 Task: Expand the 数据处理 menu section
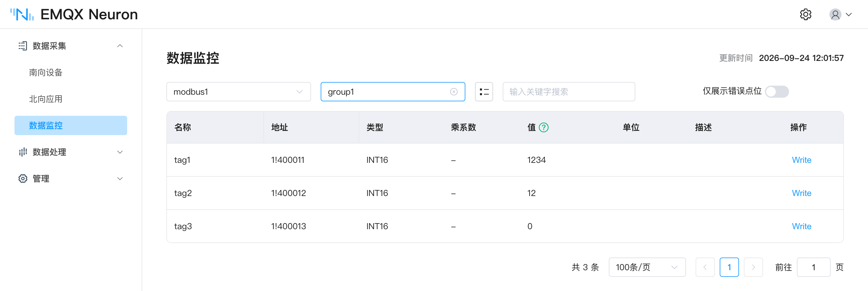click(120, 152)
